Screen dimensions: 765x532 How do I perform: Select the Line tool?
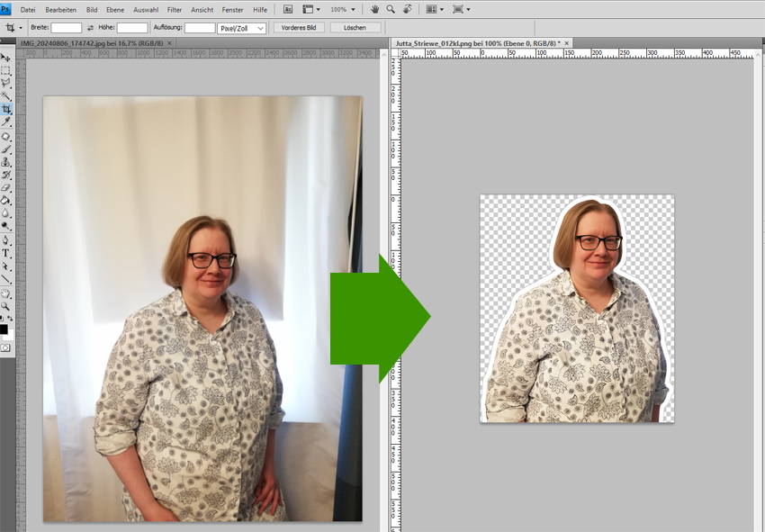click(x=5, y=279)
